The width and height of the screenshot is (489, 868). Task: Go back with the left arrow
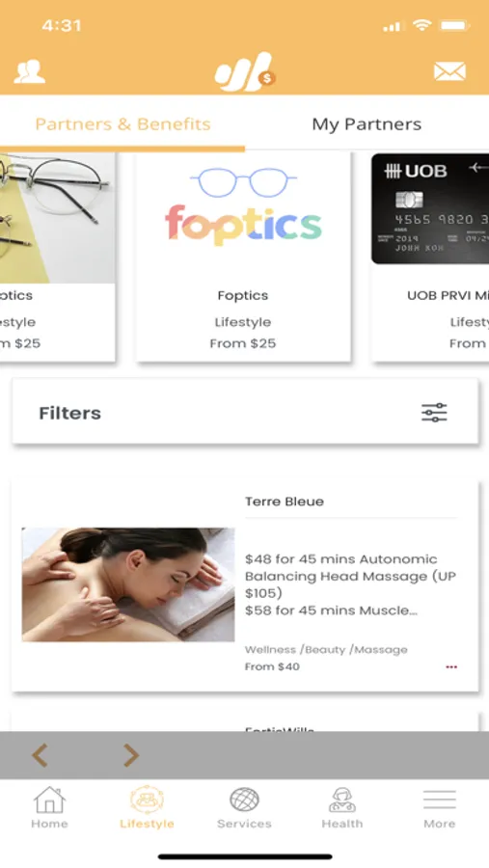[x=40, y=755]
